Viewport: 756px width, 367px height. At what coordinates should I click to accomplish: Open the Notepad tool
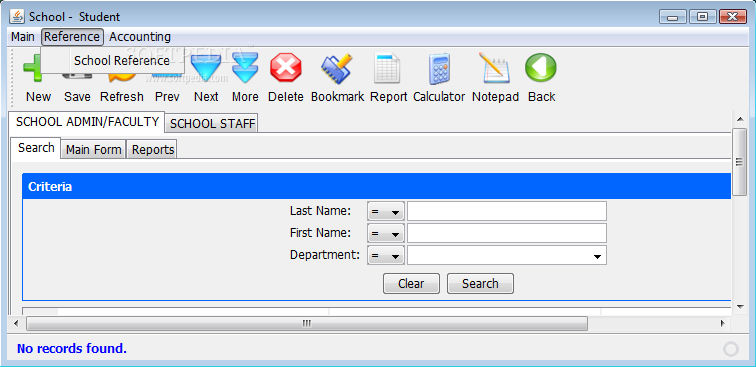(494, 68)
